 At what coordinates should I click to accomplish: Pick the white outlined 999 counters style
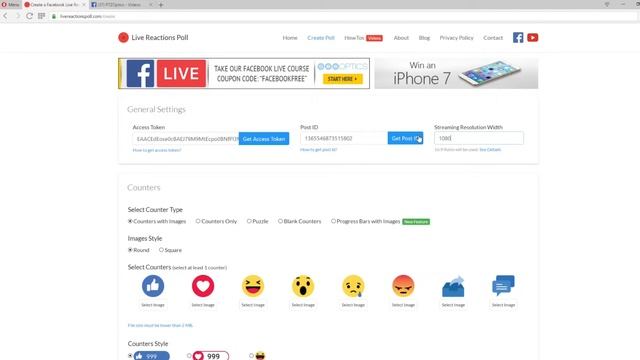coord(189,356)
